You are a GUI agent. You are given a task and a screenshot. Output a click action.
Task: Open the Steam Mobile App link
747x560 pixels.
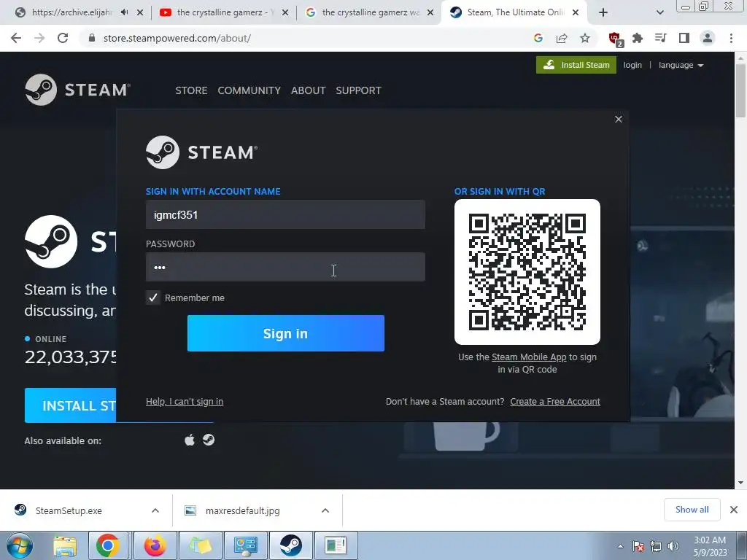click(x=529, y=357)
